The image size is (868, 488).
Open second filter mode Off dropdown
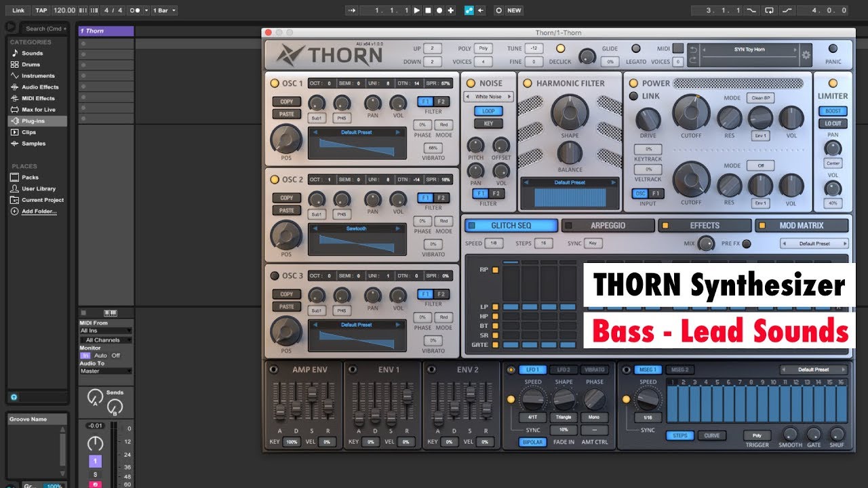(760, 165)
